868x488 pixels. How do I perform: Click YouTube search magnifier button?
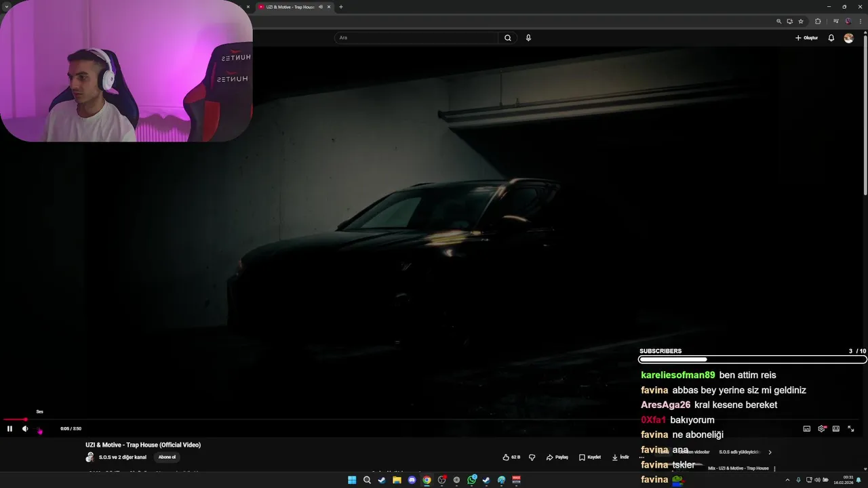coord(507,38)
